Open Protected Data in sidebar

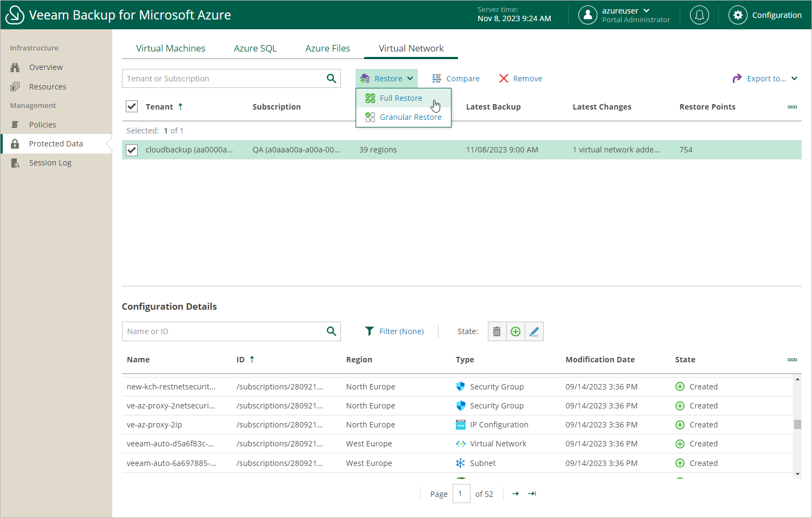pos(56,144)
